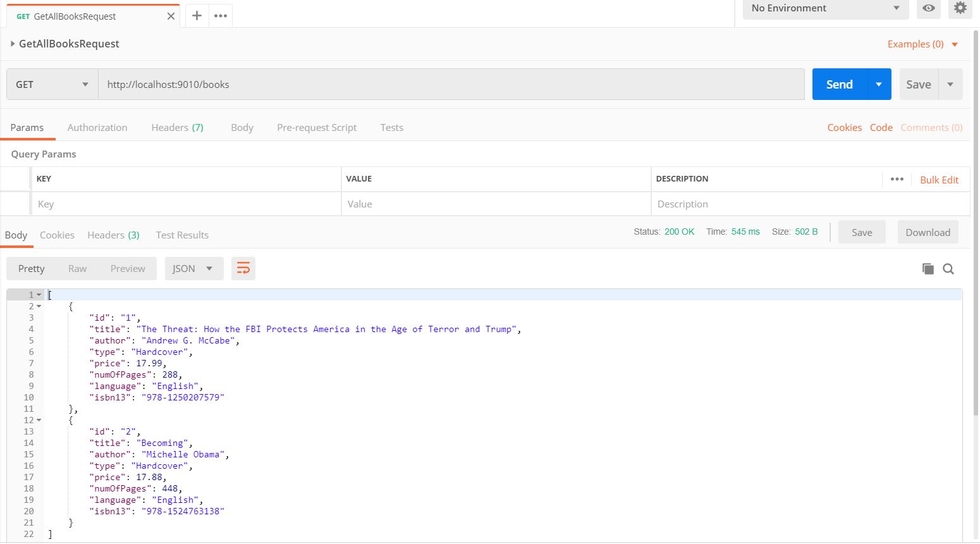
Task: Close the GetAllBooksRequest tab
Action: (171, 16)
